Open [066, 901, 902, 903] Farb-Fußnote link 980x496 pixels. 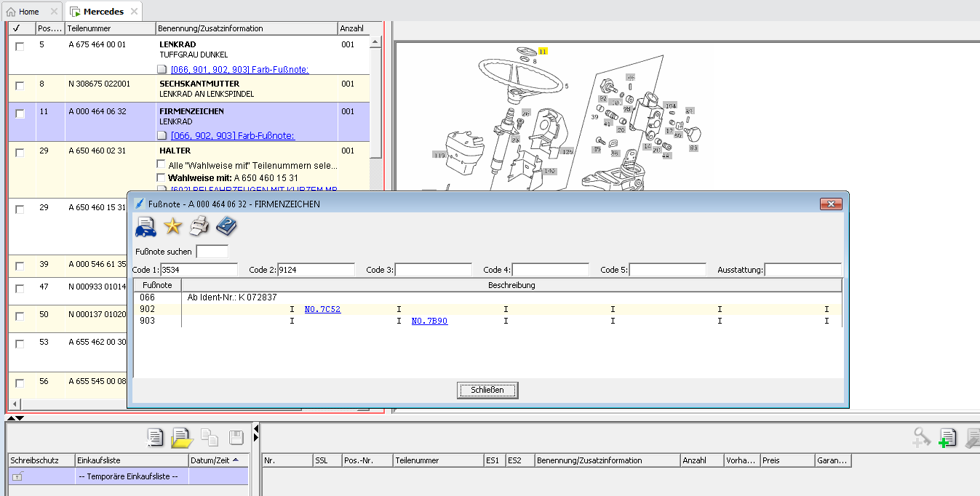click(239, 70)
